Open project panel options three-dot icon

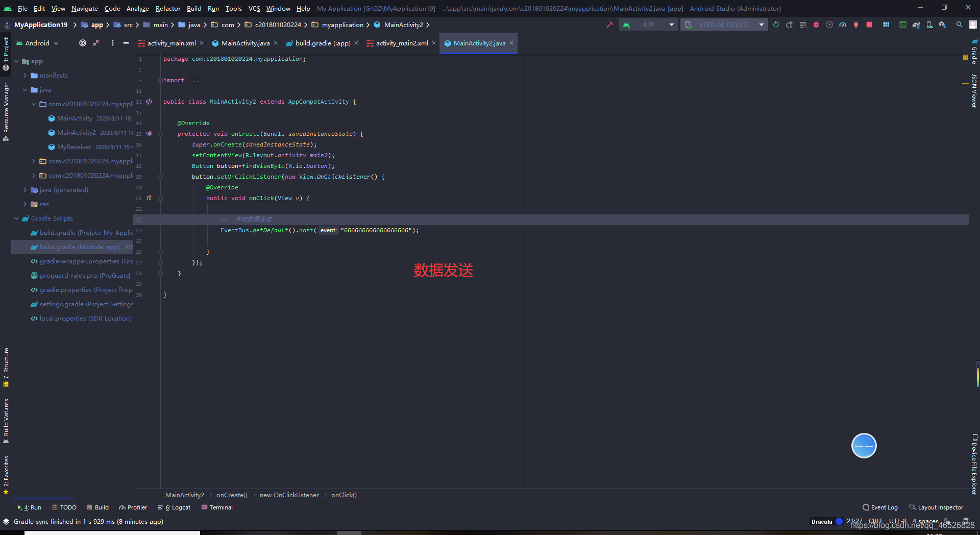pyautogui.click(x=113, y=43)
